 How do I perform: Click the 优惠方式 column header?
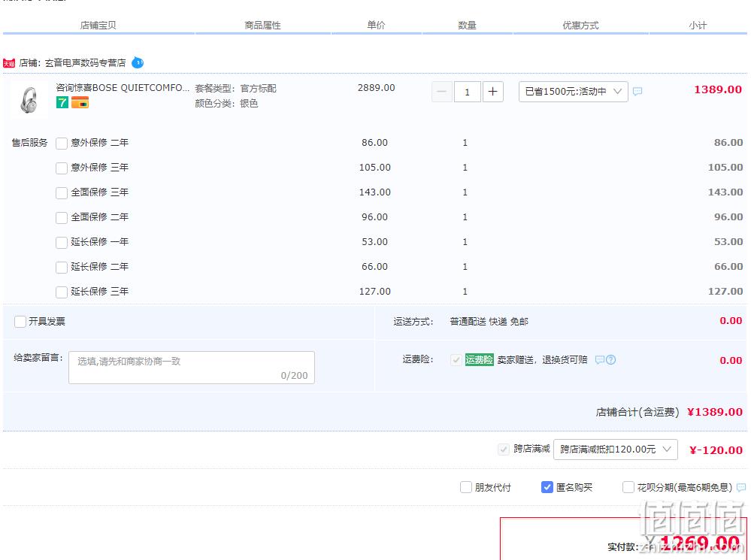click(x=580, y=26)
